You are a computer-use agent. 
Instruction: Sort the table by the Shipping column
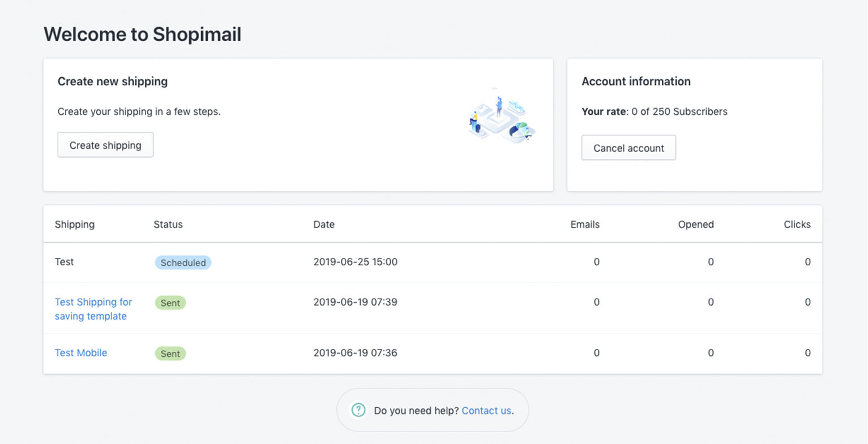(74, 224)
